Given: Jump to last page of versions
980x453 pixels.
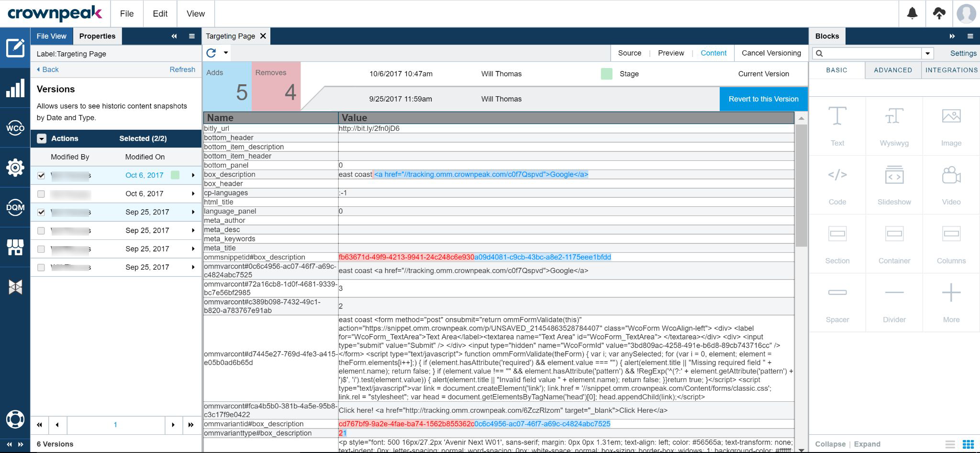Looking at the screenshot, I should pyautogui.click(x=191, y=425).
